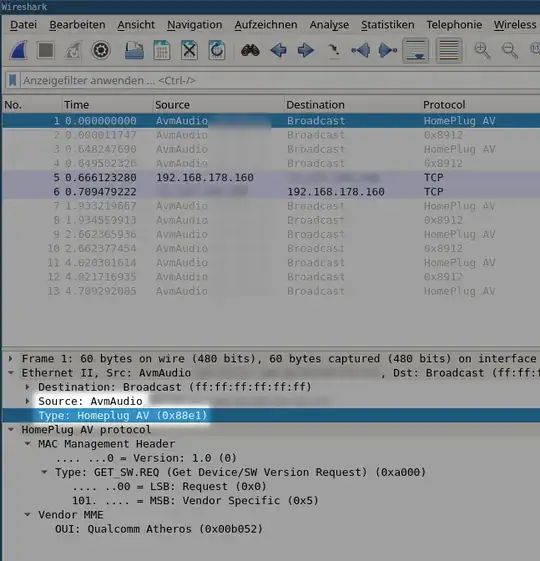Sort by the Protocol column header
This screenshot has height=561, width=540.
480,105
